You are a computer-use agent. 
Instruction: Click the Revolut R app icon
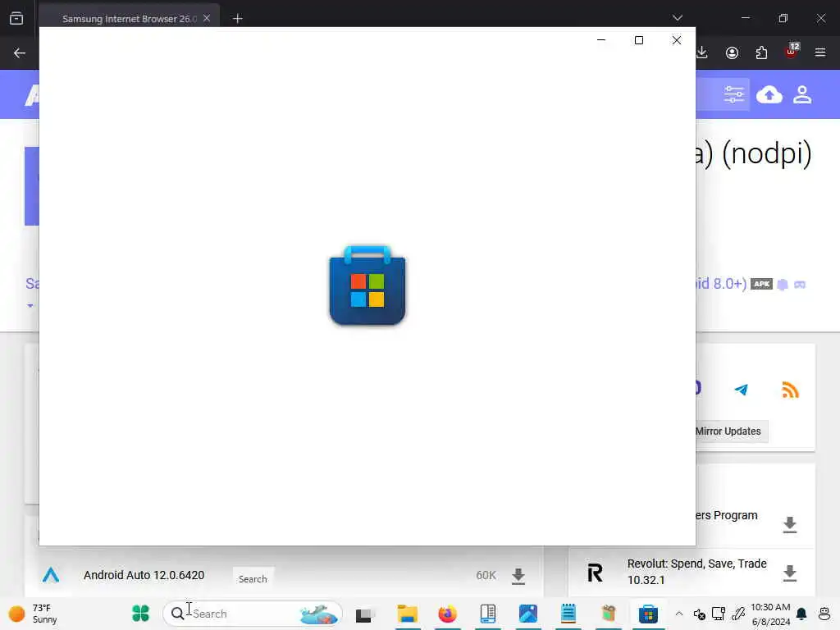pyautogui.click(x=596, y=572)
